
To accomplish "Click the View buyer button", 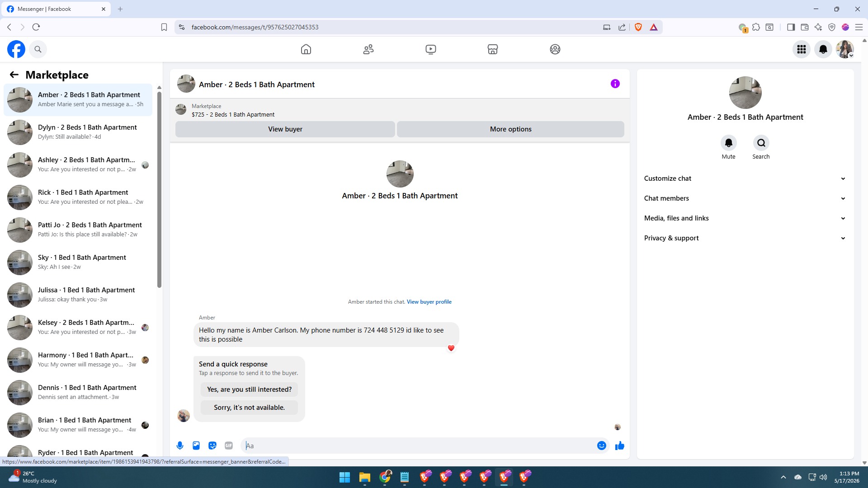I will point(285,129).
